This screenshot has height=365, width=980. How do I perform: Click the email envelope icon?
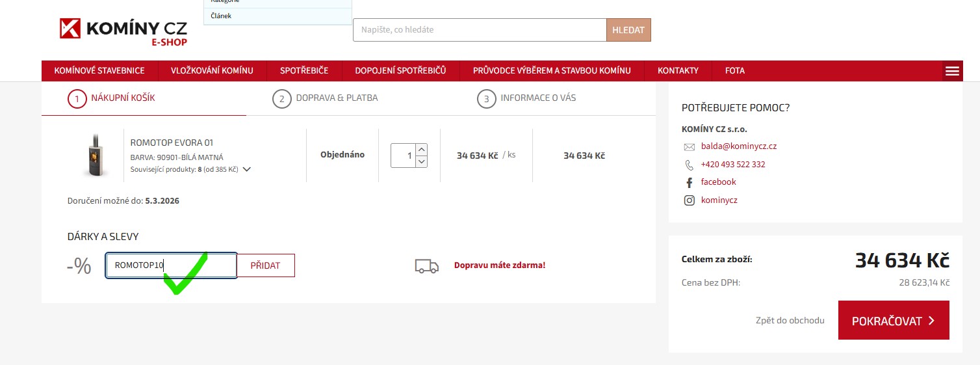689,146
